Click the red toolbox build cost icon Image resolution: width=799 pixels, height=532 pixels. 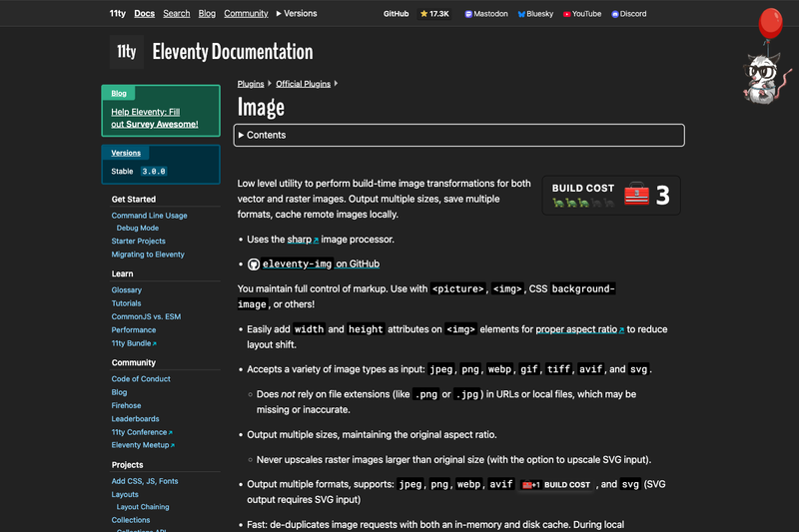[x=636, y=194]
